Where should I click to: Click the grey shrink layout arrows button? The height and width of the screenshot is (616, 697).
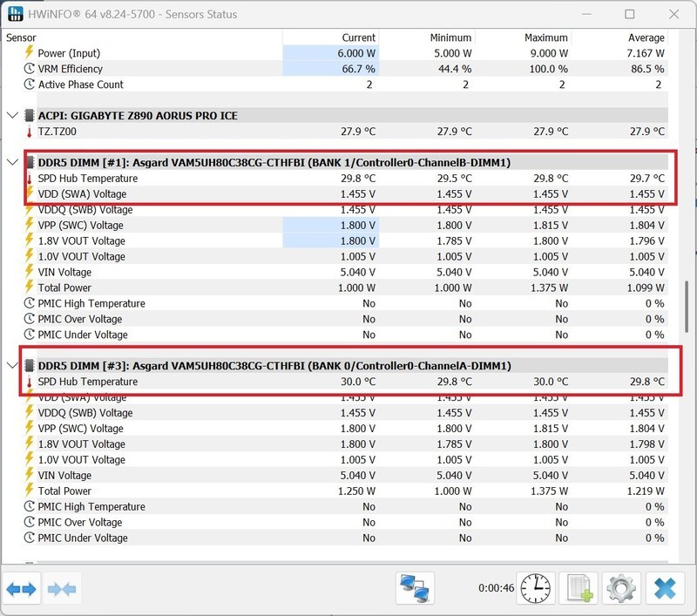pos(62,589)
